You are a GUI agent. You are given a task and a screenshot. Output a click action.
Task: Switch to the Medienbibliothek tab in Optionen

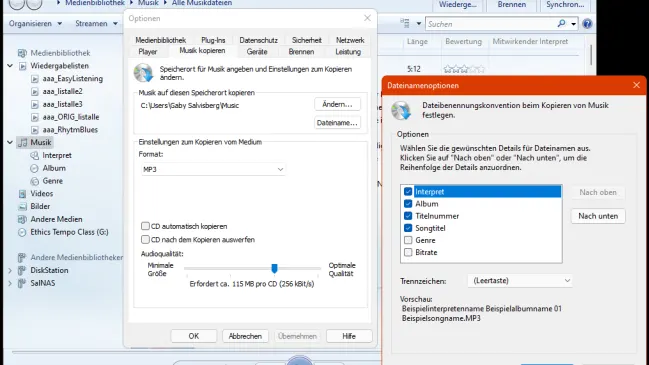tap(161, 40)
